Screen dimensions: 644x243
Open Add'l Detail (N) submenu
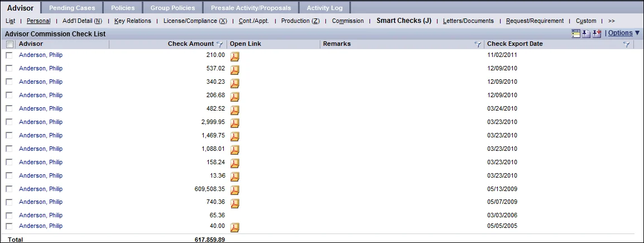[x=82, y=21]
